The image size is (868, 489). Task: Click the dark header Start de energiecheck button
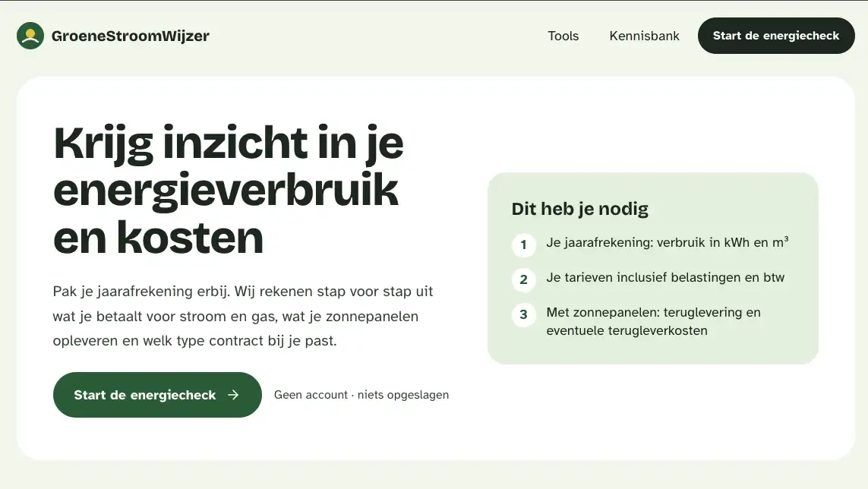coord(776,36)
